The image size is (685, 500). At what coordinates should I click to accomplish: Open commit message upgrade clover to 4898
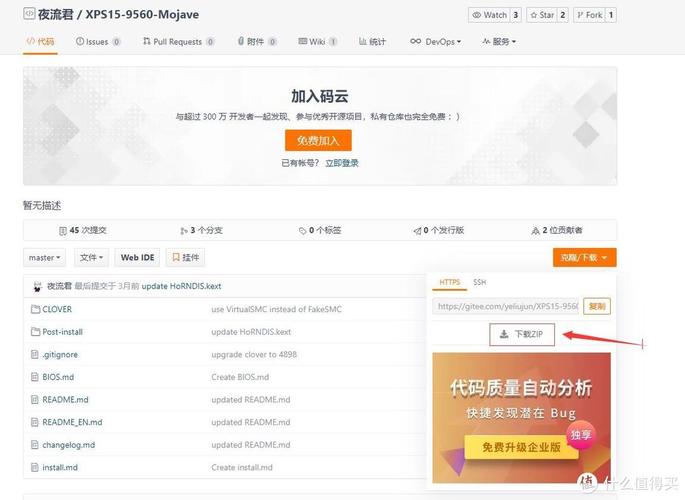(254, 355)
